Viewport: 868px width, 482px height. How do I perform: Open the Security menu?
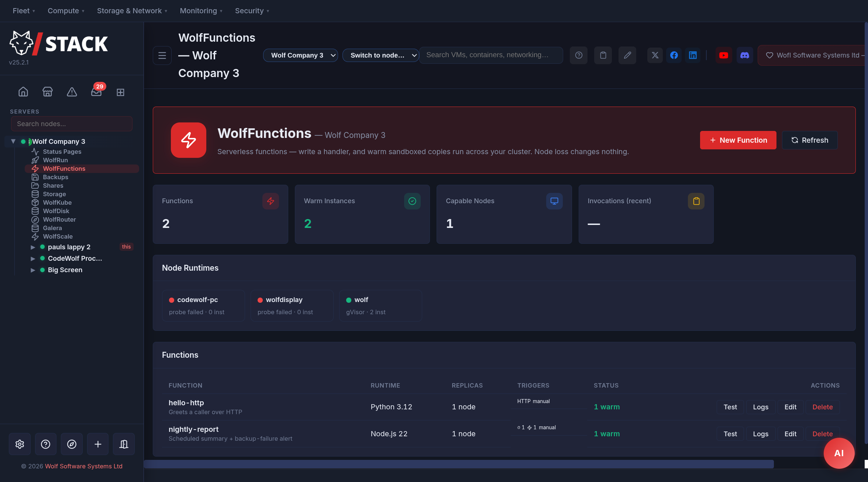(252, 11)
